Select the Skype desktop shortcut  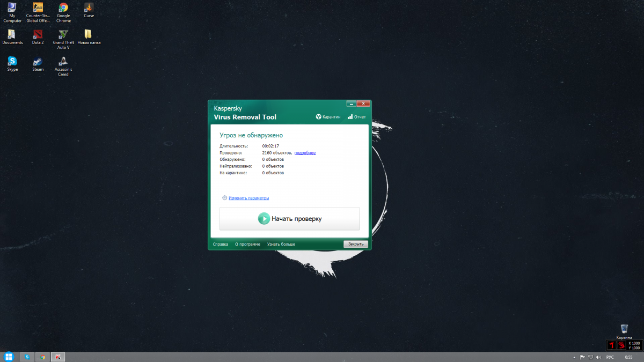coord(12,64)
